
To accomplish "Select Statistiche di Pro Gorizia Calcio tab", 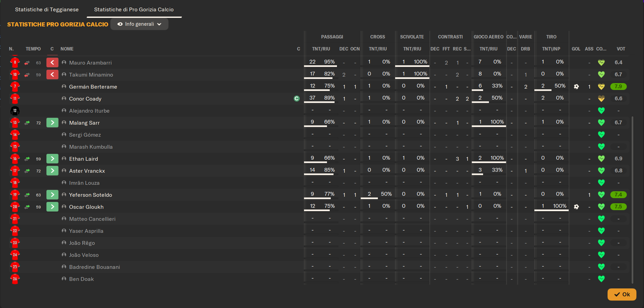I will (134, 10).
